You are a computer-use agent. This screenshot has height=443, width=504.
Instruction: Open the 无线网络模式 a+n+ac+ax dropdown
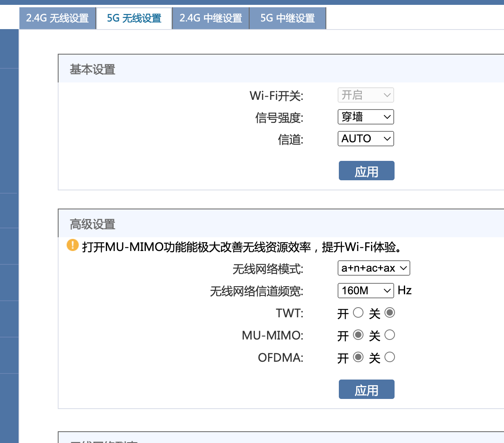[x=374, y=268]
